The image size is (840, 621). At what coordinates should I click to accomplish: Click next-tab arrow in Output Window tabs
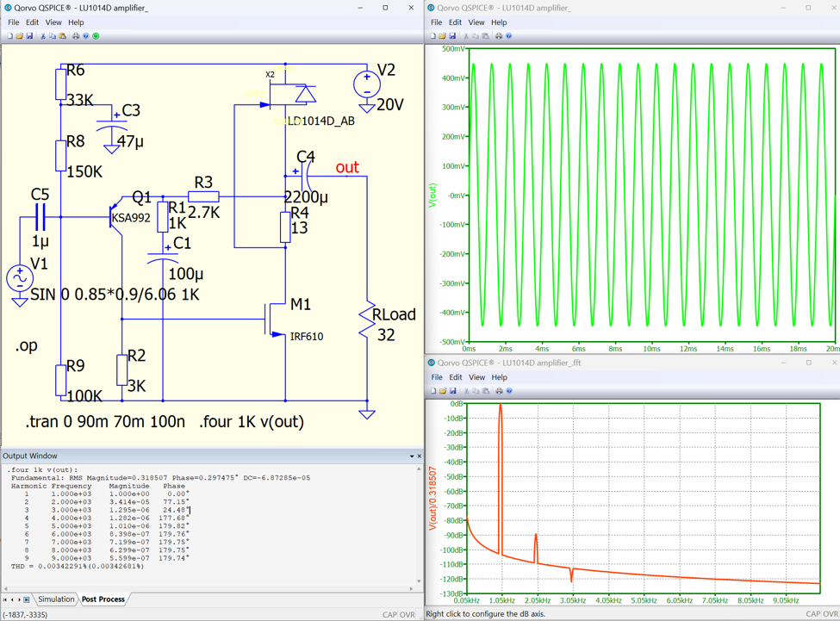tap(19, 599)
